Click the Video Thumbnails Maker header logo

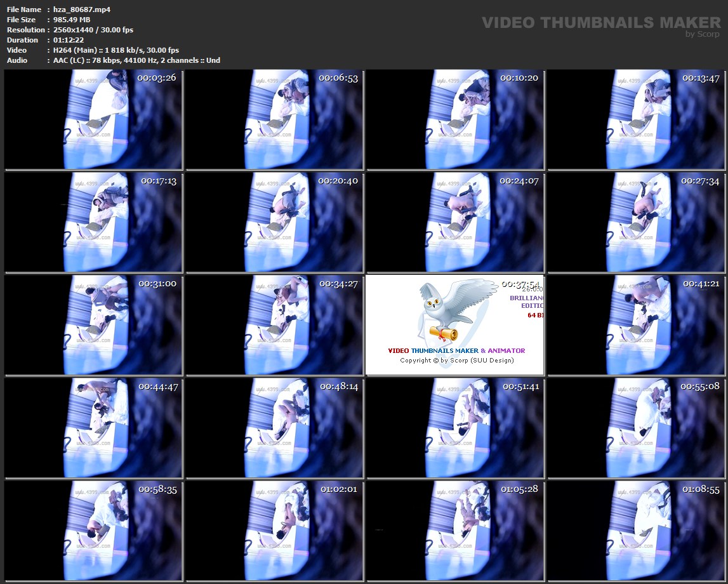coord(600,25)
